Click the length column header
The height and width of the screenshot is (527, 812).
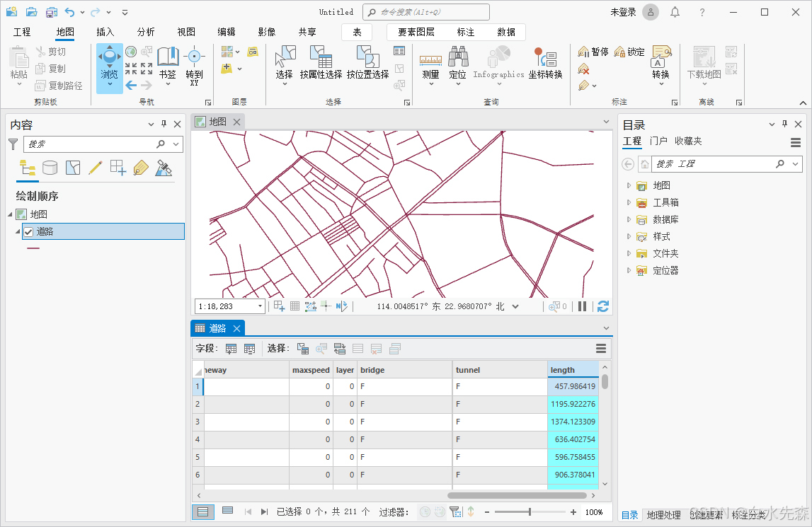click(x=573, y=370)
